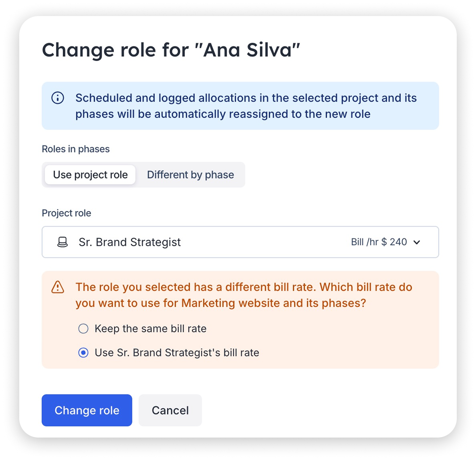Select Use Sr. Brand Strategist's bill rate
The image size is (476, 460).
[84, 353]
